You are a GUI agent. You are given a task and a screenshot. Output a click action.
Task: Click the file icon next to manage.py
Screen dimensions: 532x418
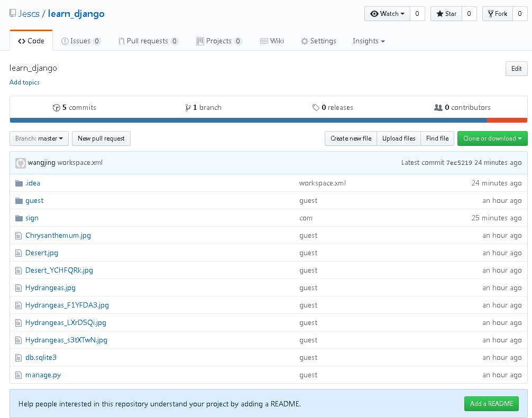click(19, 375)
